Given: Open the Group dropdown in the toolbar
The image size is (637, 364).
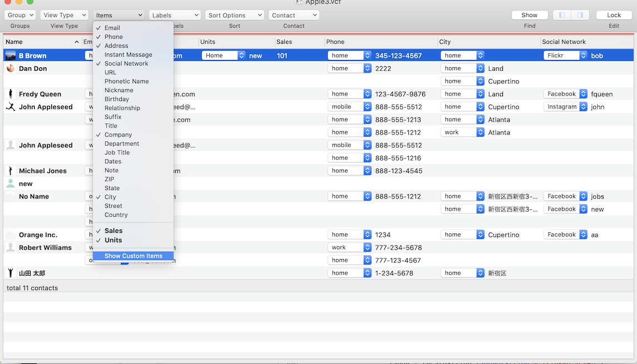Looking at the screenshot, I should (x=20, y=15).
